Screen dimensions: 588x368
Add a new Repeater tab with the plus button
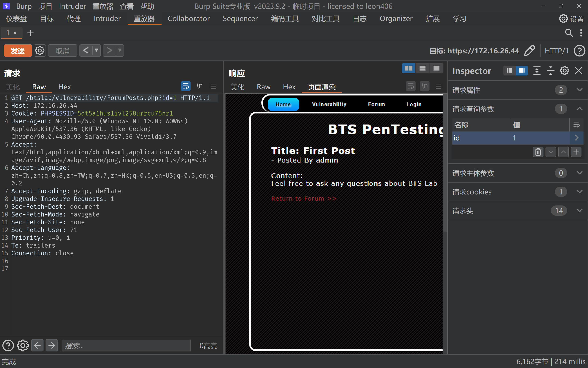[30, 33]
